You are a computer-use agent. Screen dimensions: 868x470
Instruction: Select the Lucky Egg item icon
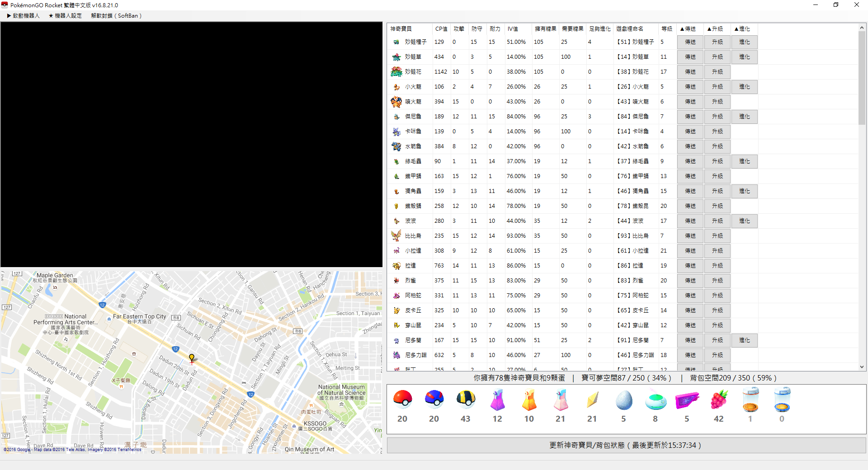(x=623, y=400)
